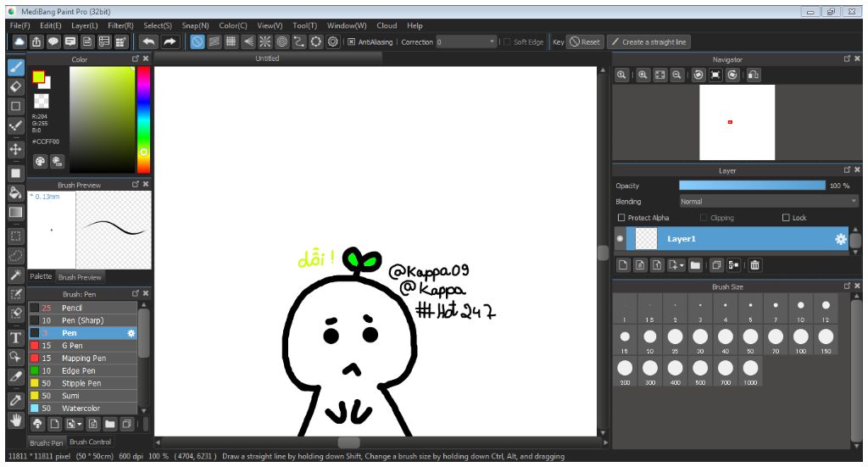Open the File menu

pos(20,25)
